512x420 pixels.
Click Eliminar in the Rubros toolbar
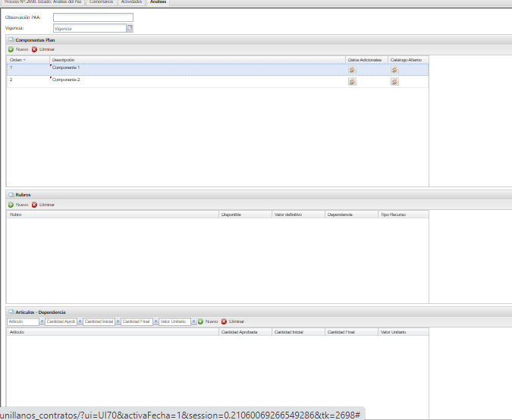pos(43,205)
